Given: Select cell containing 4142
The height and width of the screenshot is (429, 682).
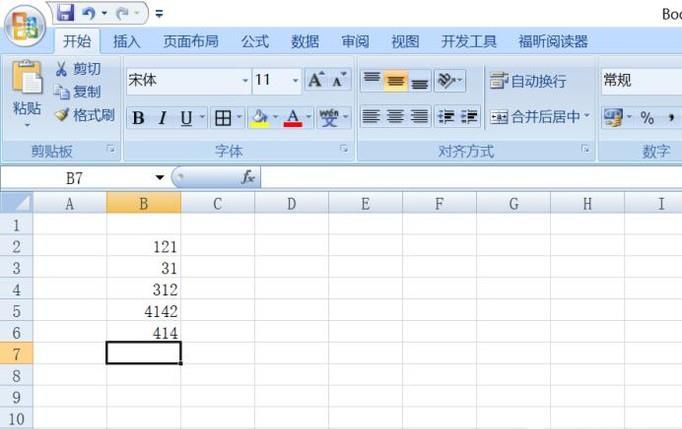Looking at the screenshot, I should (x=144, y=311).
